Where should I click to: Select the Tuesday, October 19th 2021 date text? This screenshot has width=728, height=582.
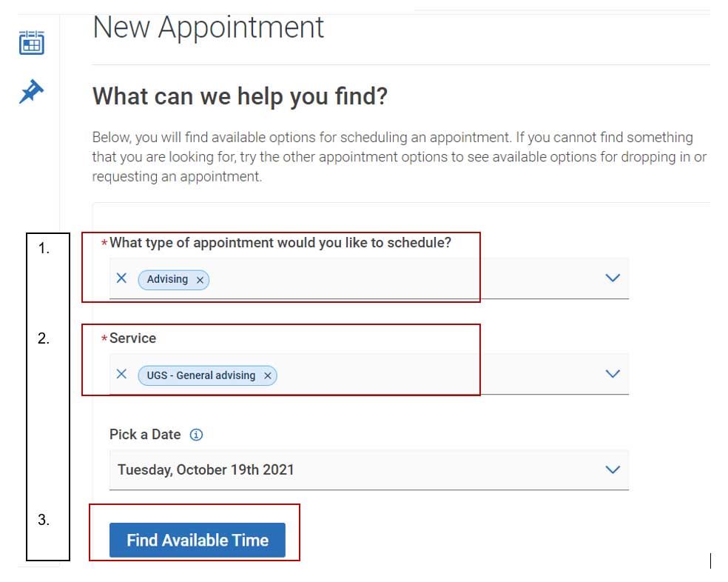click(x=206, y=469)
